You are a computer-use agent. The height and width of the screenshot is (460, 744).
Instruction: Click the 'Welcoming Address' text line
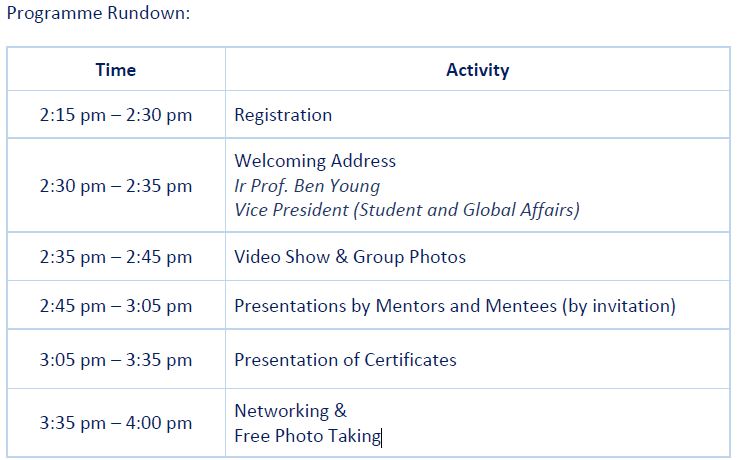pos(315,161)
